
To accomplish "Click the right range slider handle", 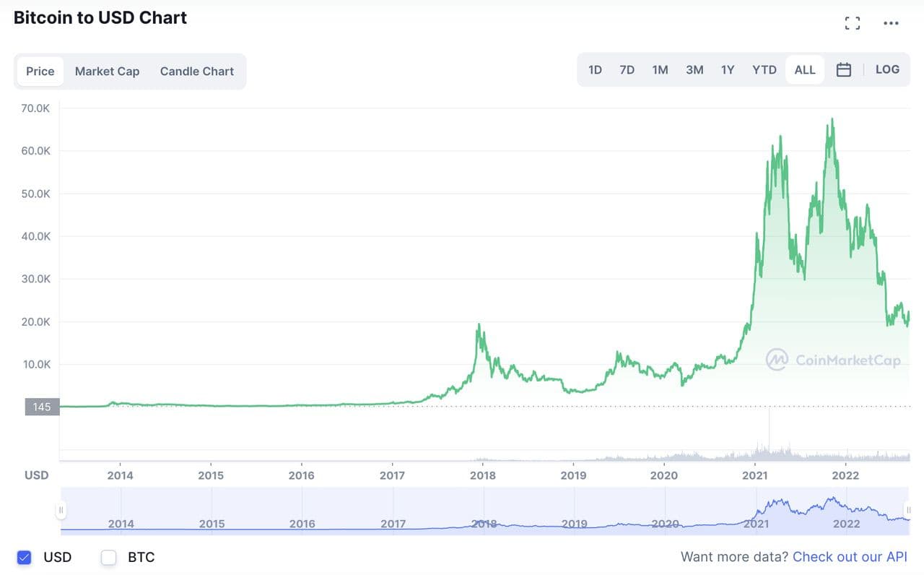I will coord(908,510).
